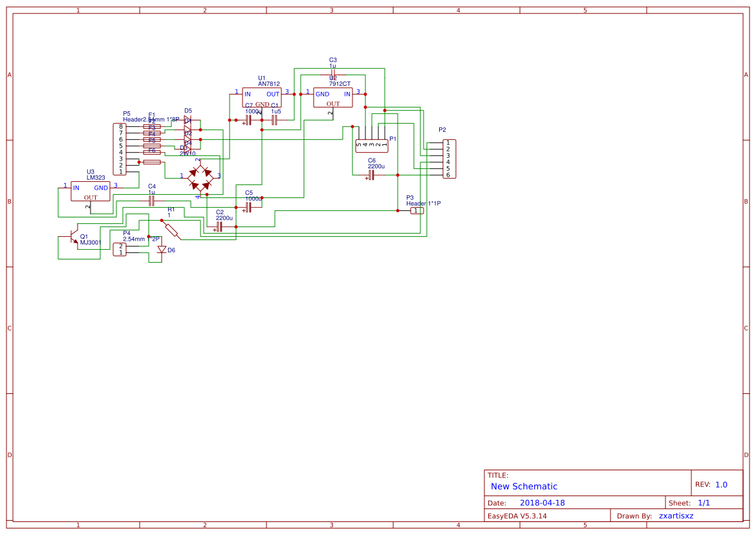Select the U1 AN7812 regulator symbol
756x535 pixels.
click(x=261, y=97)
